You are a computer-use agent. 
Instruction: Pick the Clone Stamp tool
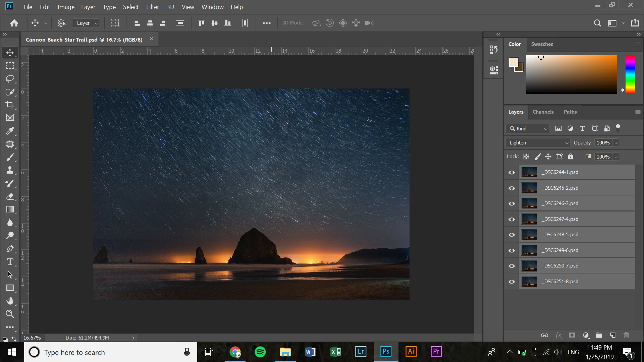[x=10, y=170]
